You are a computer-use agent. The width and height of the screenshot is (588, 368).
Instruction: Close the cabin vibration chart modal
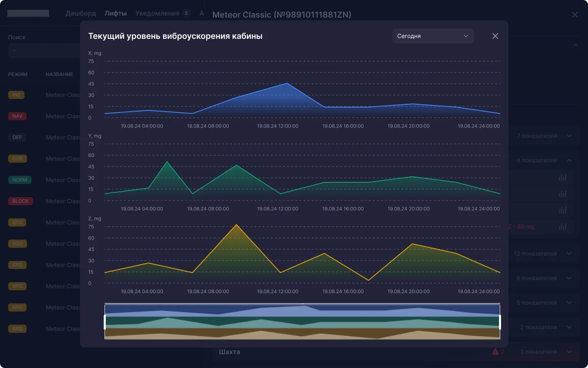click(x=495, y=36)
